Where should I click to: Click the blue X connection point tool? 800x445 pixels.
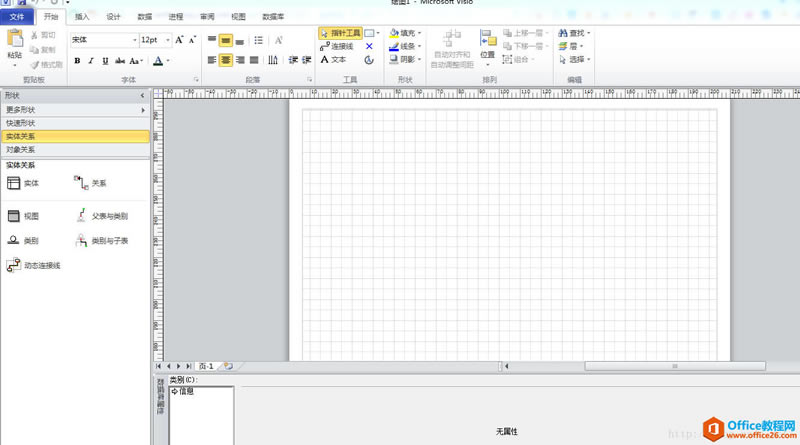(x=369, y=46)
